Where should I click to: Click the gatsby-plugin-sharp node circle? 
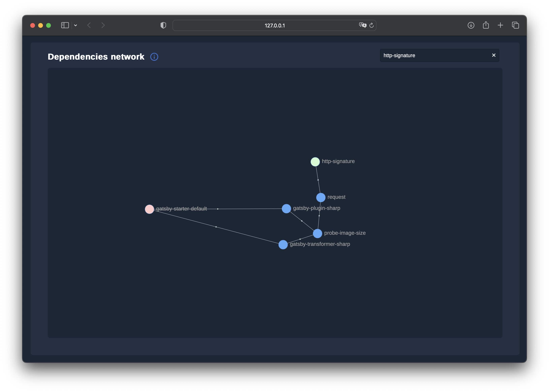pyautogui.click(x=286, y=209)
